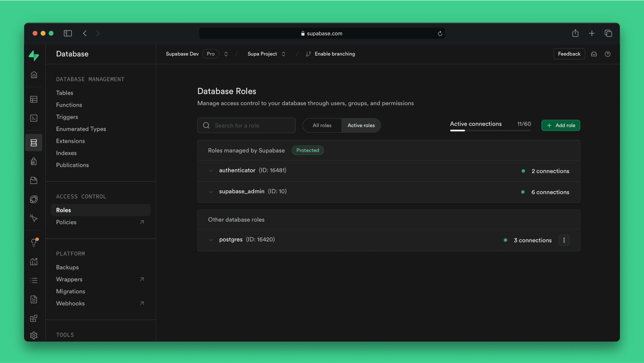Click the 6 connections status text
The image size is (644, 363).
pyautogui.click(x=550, y=192)
